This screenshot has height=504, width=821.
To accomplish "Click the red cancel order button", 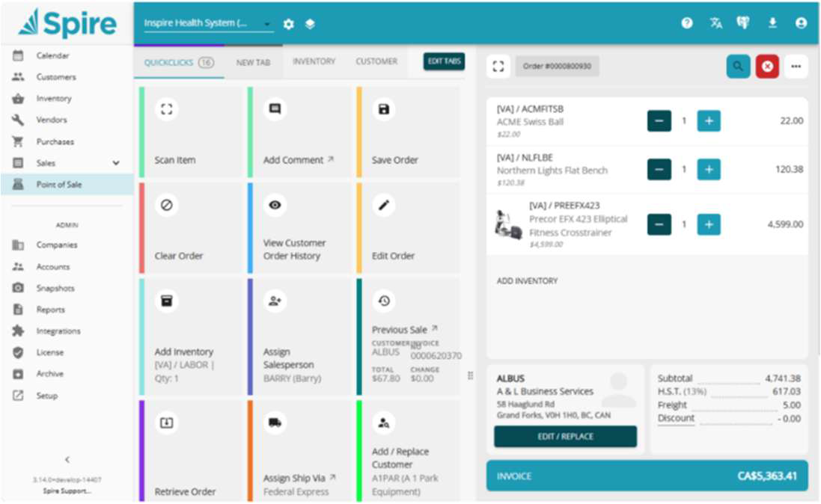I will (x=767, y=67).
